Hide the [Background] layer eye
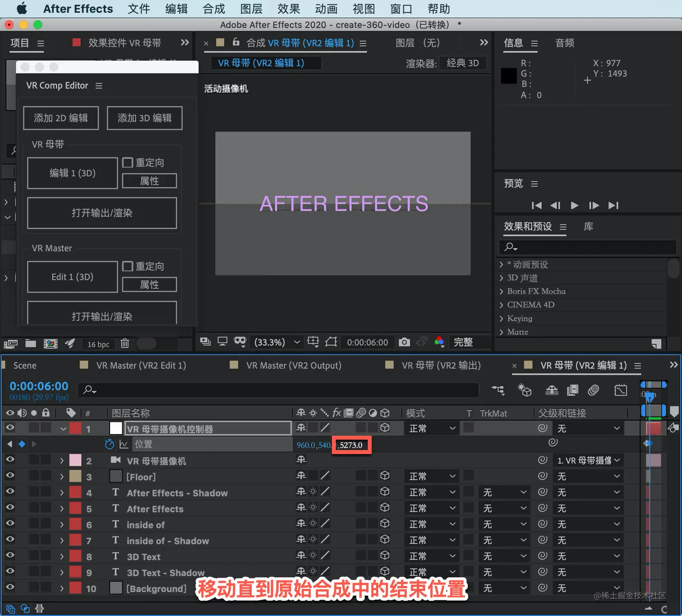The image size is (682, 616). click(10, 587)
